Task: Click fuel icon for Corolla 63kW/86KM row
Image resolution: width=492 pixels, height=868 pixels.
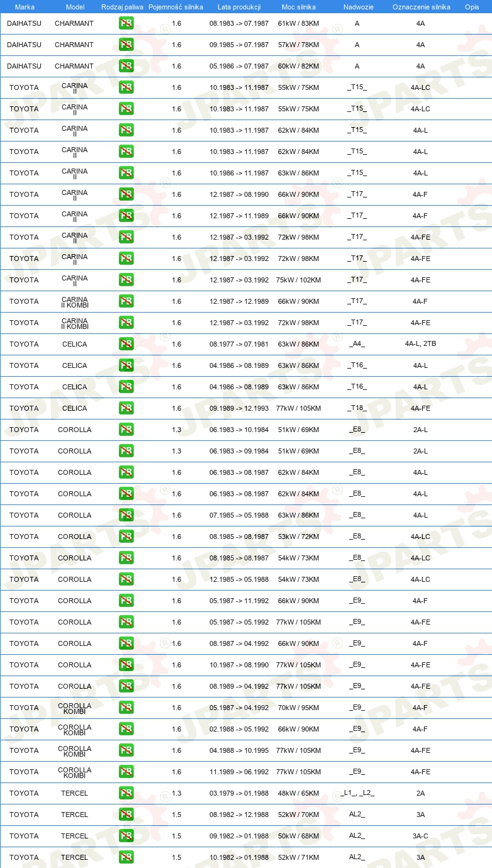Action: click(x=126, y=515)
